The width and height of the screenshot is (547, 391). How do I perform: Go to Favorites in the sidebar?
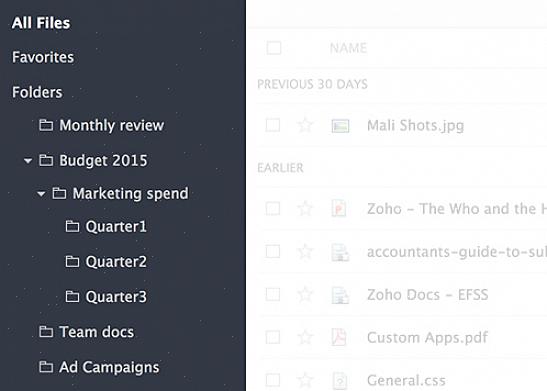[x=43, y=57]
